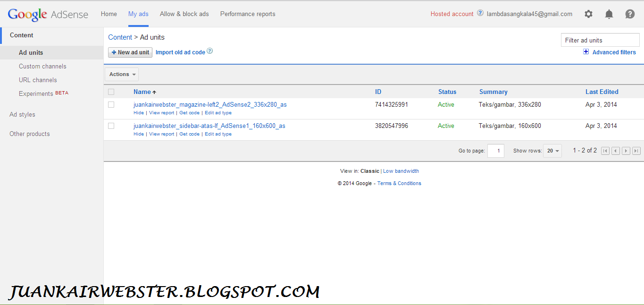The width and height of the screenshot is (644, 305).
Task: Open Ad styles in the sidebar
Action: click(22, 114)
